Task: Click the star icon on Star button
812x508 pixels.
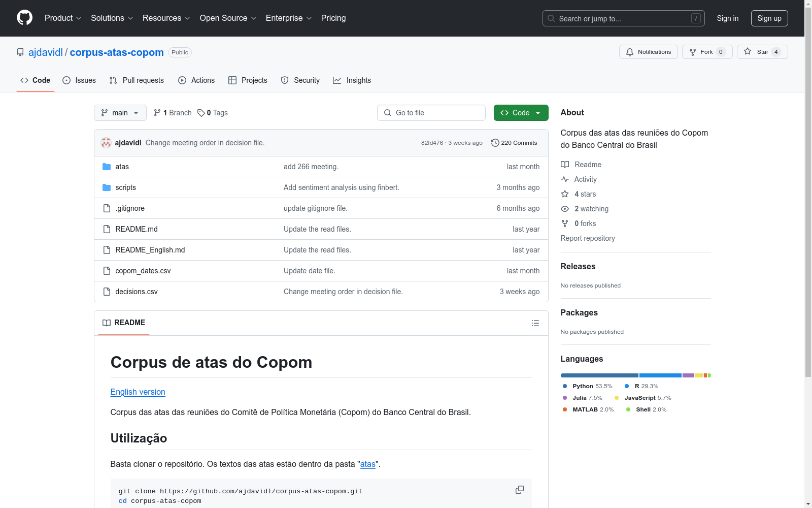Action: [x=748, y=52]
